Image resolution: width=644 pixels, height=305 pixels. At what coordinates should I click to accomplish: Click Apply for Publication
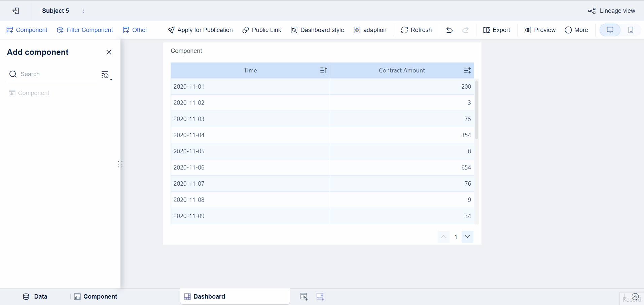pyautogui.click(x=200, y=30)
